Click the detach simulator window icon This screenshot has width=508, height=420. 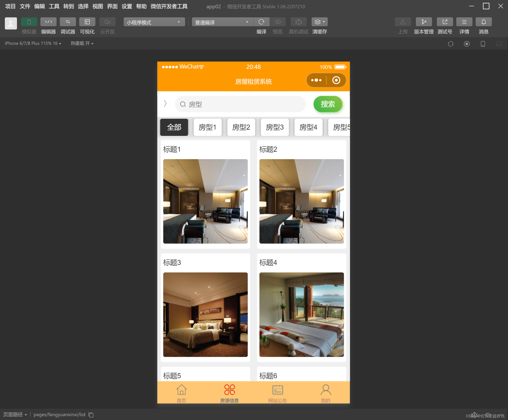[x=499, y=44]
